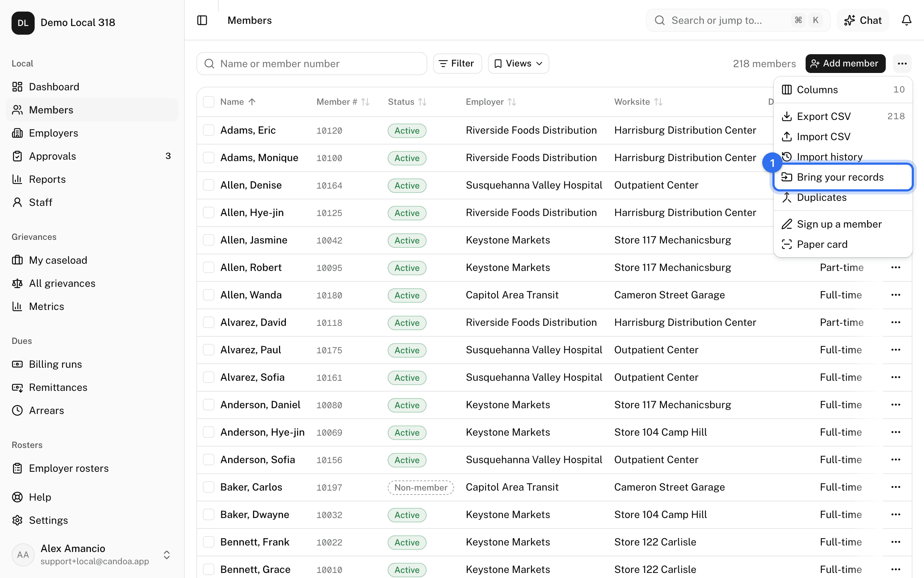
Task: Sort by the Employer column
Action: [491, 102]
